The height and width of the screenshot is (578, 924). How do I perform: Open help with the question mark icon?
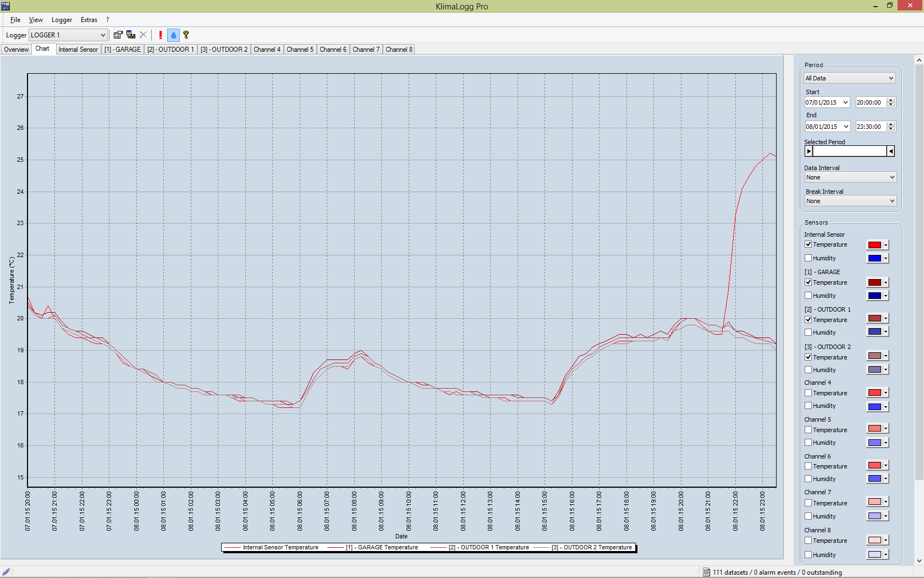pos(186,35)
